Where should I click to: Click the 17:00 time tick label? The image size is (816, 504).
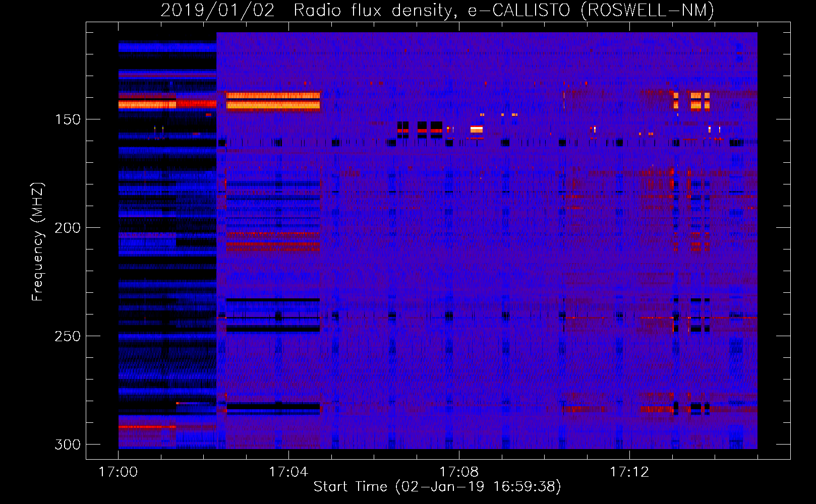click(118, 472)
